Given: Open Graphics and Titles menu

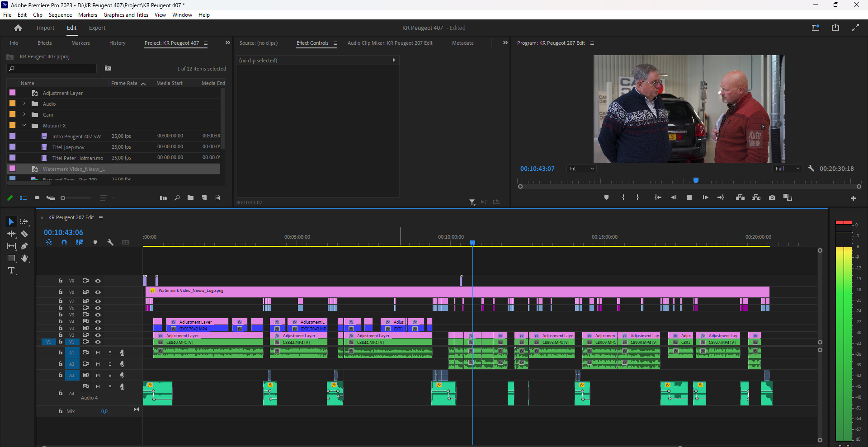Looking at the screenshot, I should point(126,15).
